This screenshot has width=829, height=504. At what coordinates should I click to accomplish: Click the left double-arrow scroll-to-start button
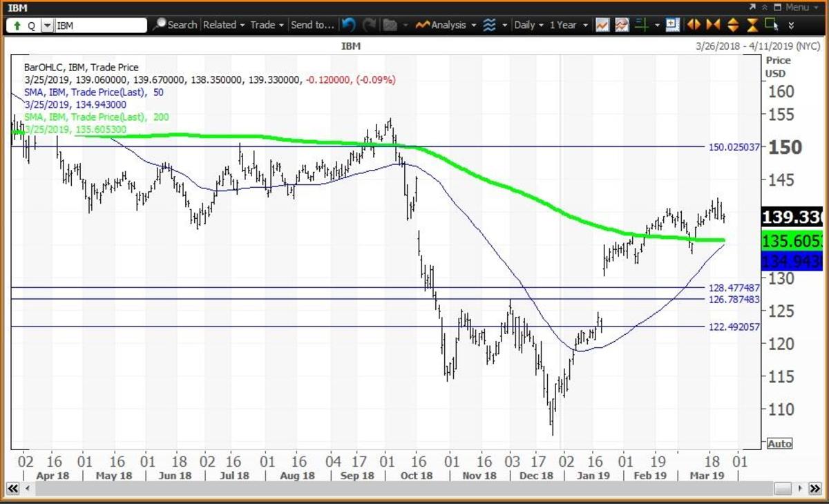(x=13, y=488)
